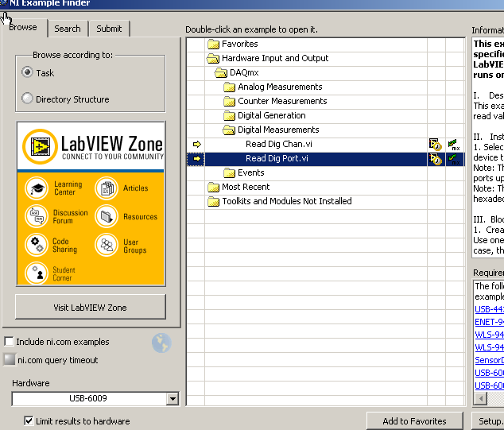Collapse the DAQmx folder
Image resolution: width=504 pixels, height=430 pixels.
pos(221,73)
